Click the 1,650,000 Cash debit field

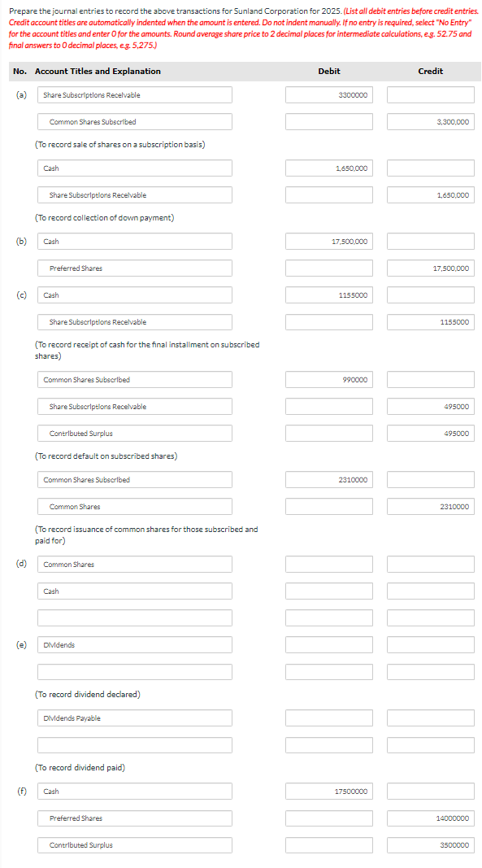point(328,168)
